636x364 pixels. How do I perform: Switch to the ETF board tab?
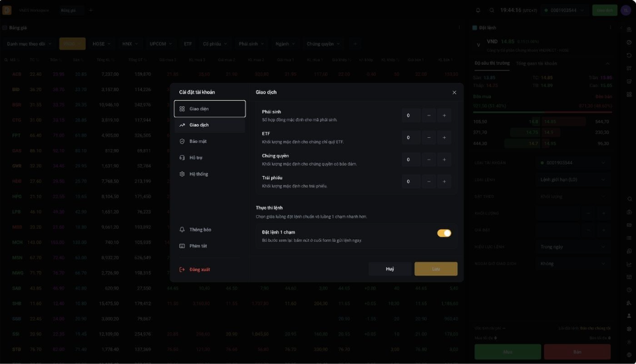coord(188,44)
